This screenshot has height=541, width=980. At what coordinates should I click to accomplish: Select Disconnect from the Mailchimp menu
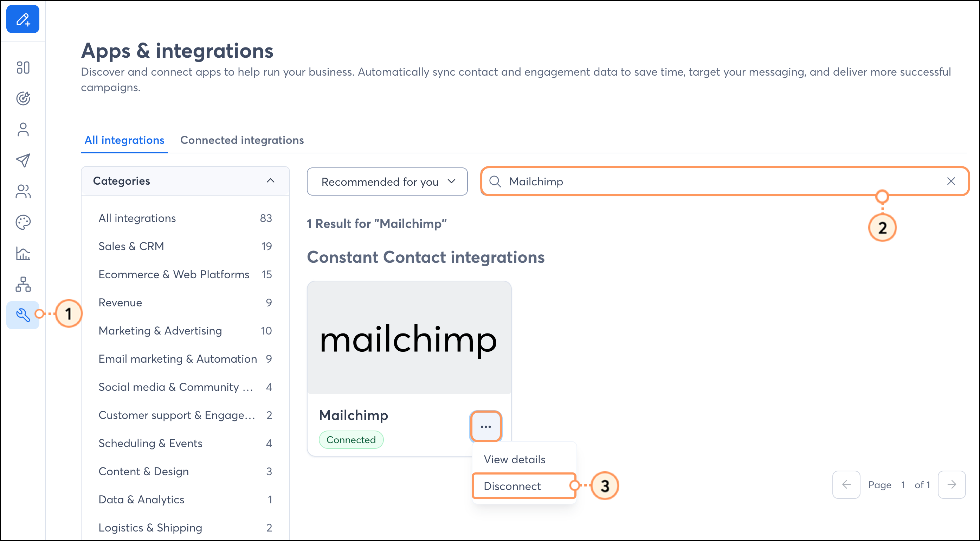[x=512, y=486]
